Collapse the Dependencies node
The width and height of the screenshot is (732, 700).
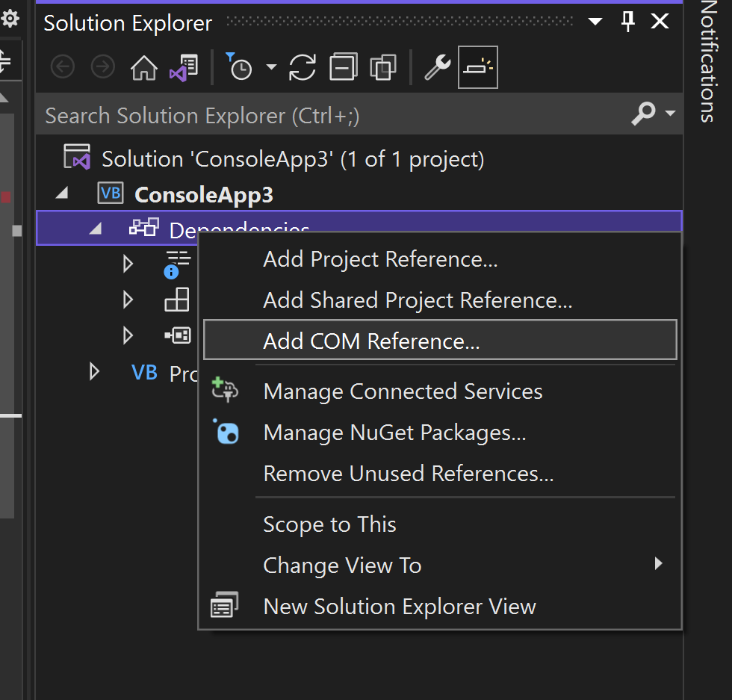96,229
